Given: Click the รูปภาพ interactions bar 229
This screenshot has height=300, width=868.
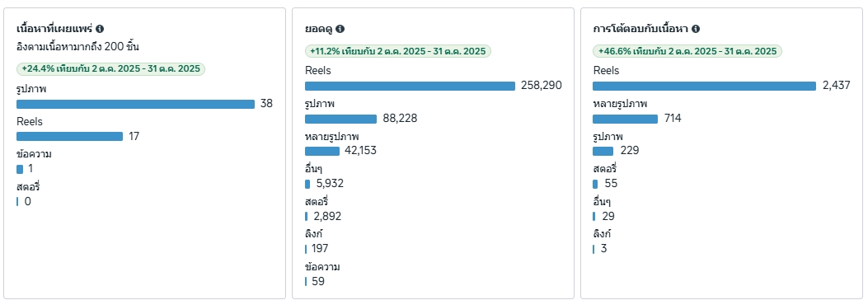Looking at the screenshot, I should click(x=603, y=151).
